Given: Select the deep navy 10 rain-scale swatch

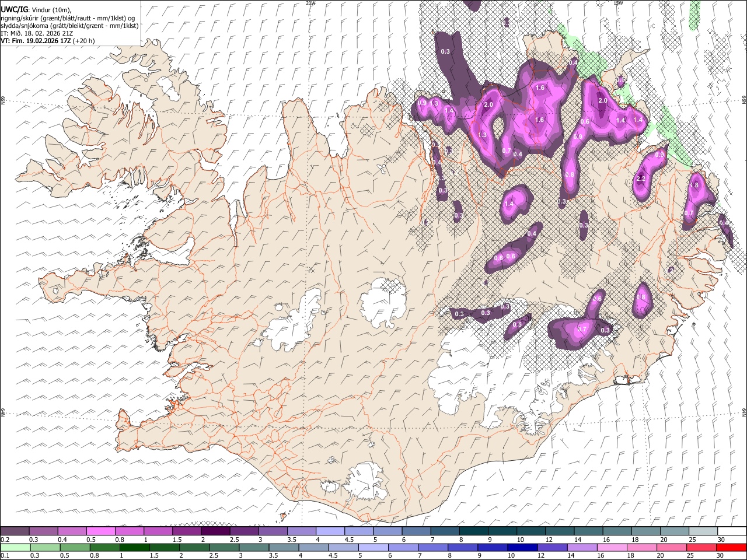Looking at the screenshot, I should click(522, 547).
